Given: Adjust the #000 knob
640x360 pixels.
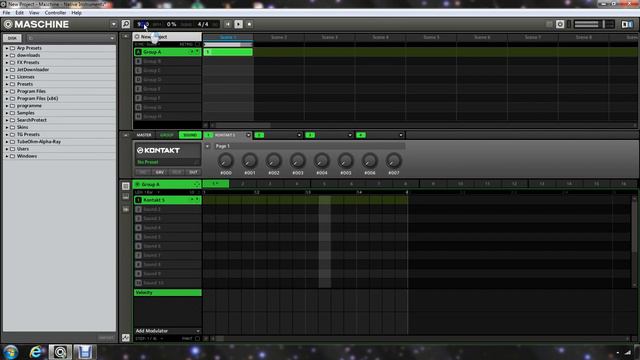Looking at the screenshot, I should point(226,161).
